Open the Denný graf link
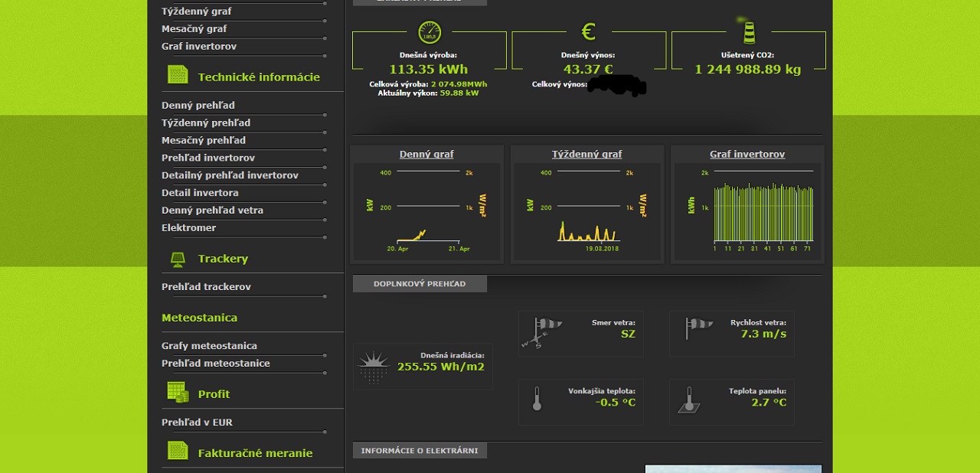Image resolution: width=980 pixels, height=473 pixels. coord(426,154)
